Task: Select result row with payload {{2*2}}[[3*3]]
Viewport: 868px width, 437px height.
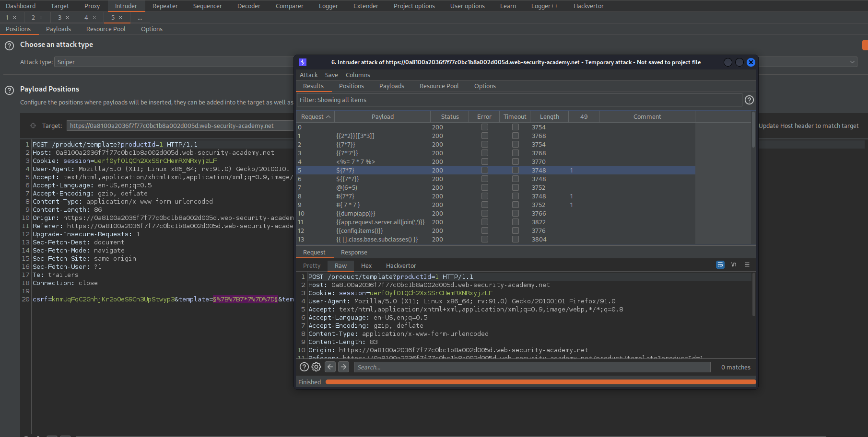Action: tap(496, 136)
